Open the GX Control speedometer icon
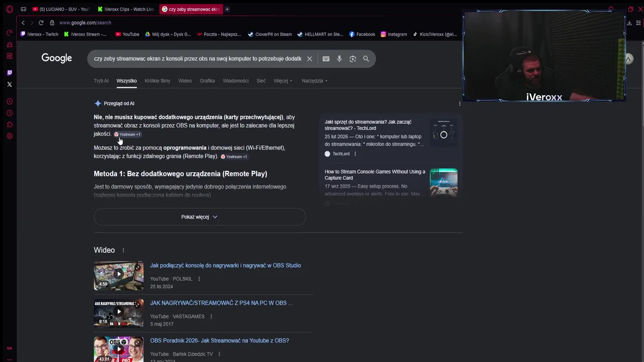Image resolution: width=644 pixels, height=362 pixels. [9, 33]
